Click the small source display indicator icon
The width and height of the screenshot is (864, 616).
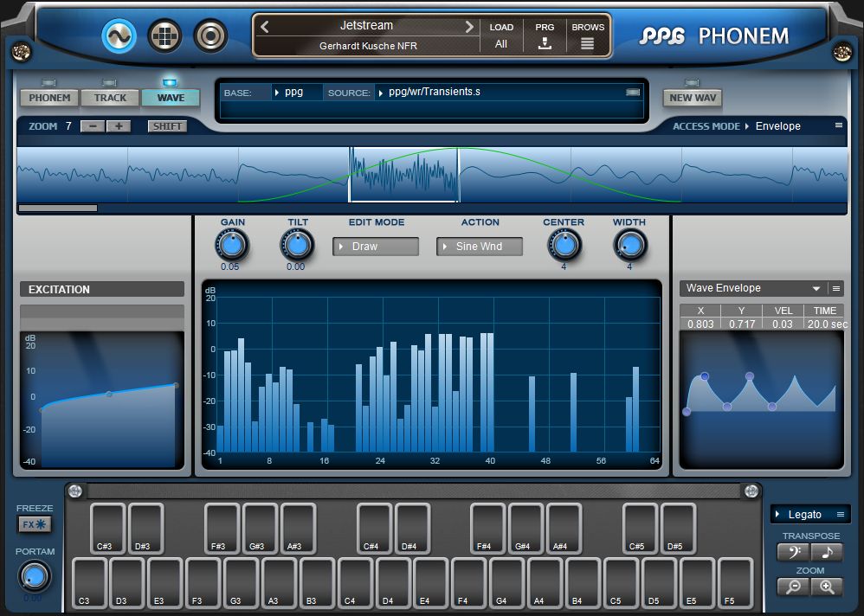coord(633,92)
